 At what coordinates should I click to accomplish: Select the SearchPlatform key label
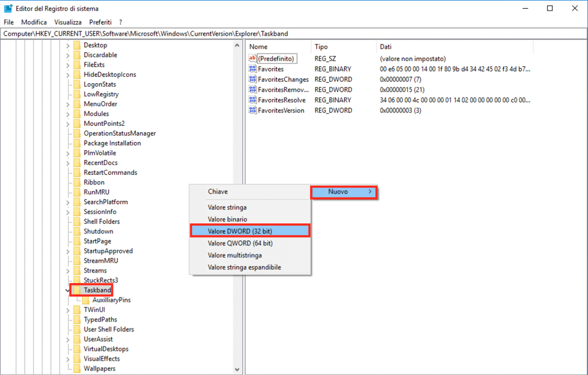(106, 202)
